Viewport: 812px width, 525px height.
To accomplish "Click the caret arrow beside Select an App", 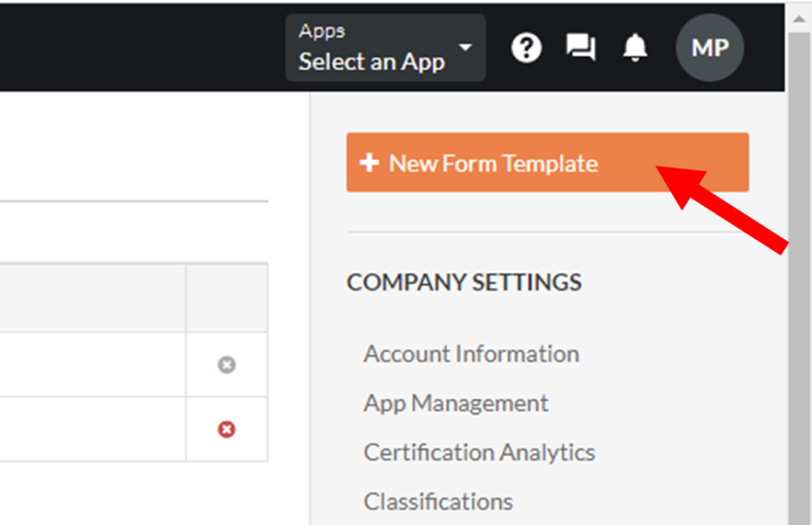I will pos(465,47).
